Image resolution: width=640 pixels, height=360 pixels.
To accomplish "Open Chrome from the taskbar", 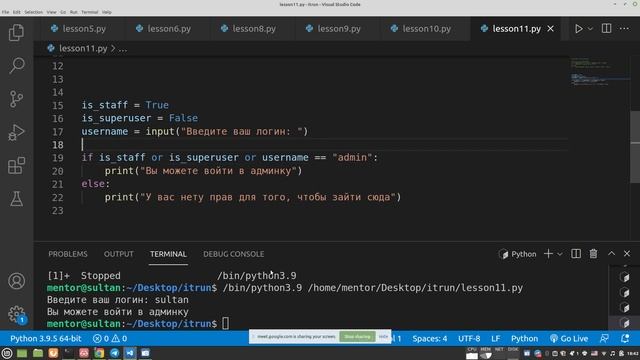I will pyautogui.click(x=99, y=353).
